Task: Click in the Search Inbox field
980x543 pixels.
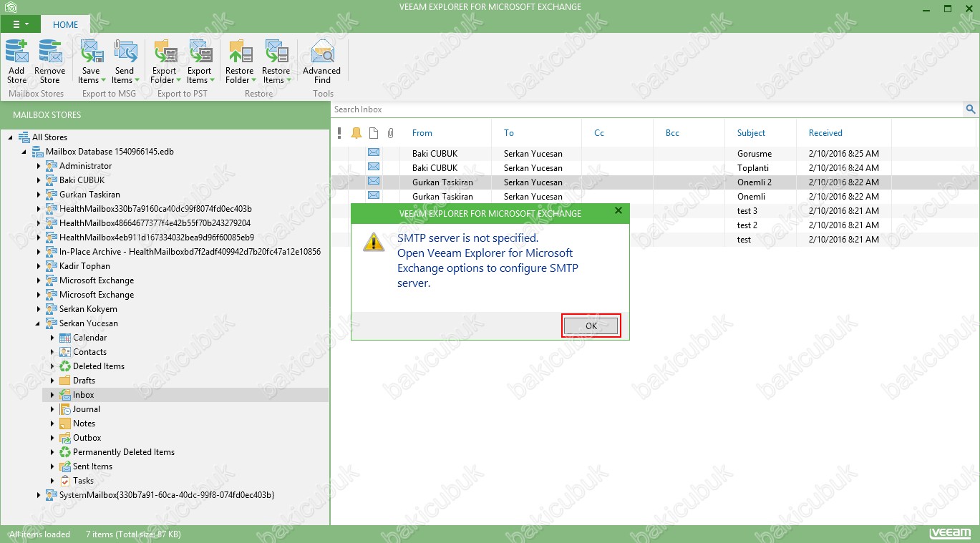Action: pyautogui.click(x=648, y=109)
